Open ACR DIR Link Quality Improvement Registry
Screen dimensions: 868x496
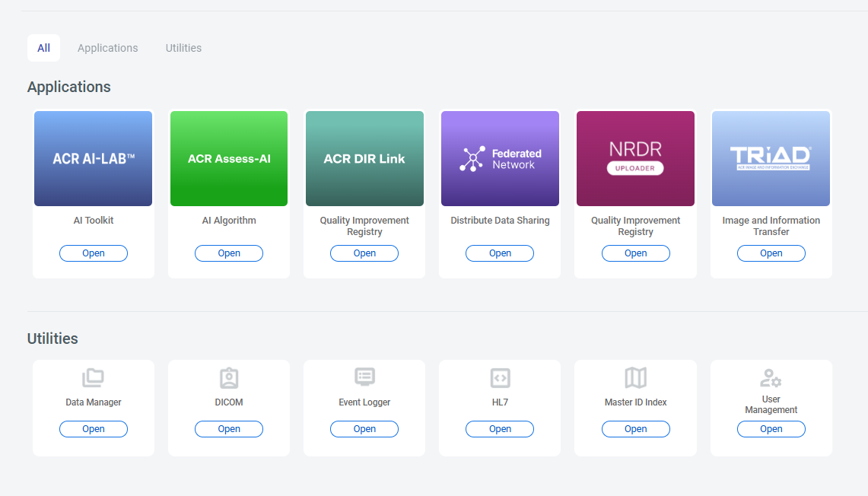[x=364, y=253]
